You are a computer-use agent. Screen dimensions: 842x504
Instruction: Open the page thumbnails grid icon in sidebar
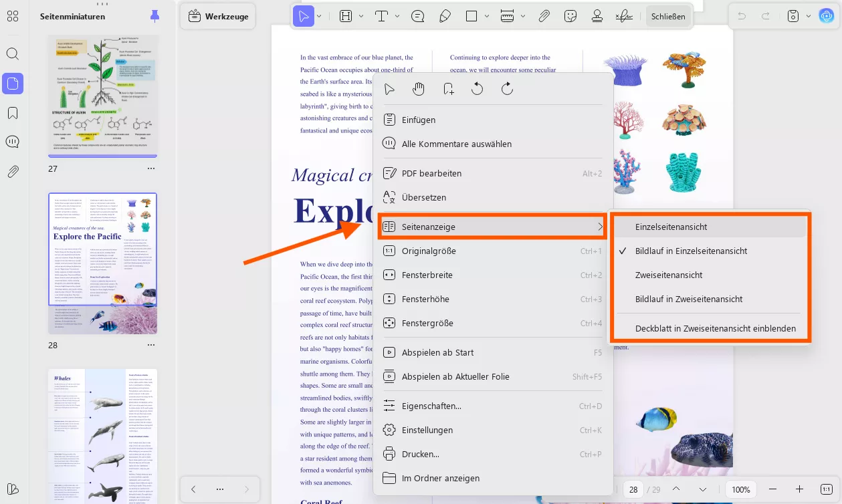(13, 16)
